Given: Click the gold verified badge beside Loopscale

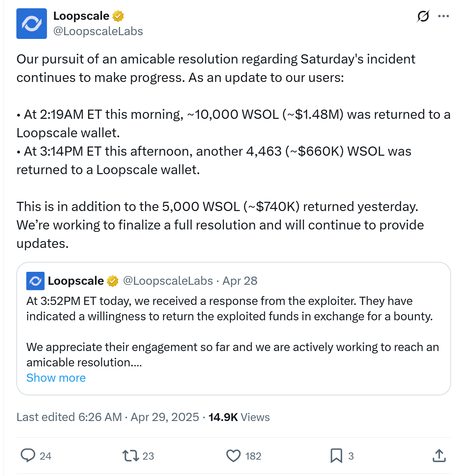Looking at the screenshot, I should click(118, 16).
